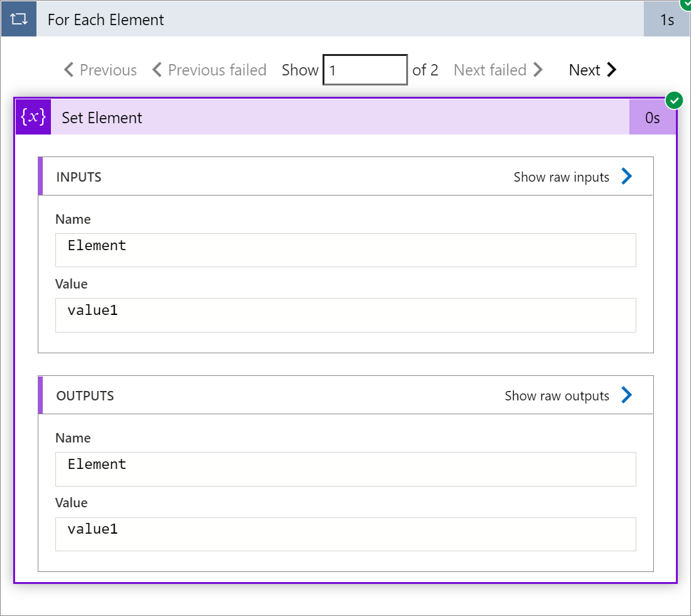Expand raw outputs with the blue chevron
Screen dimensions: 691x616
coord(626,395)
